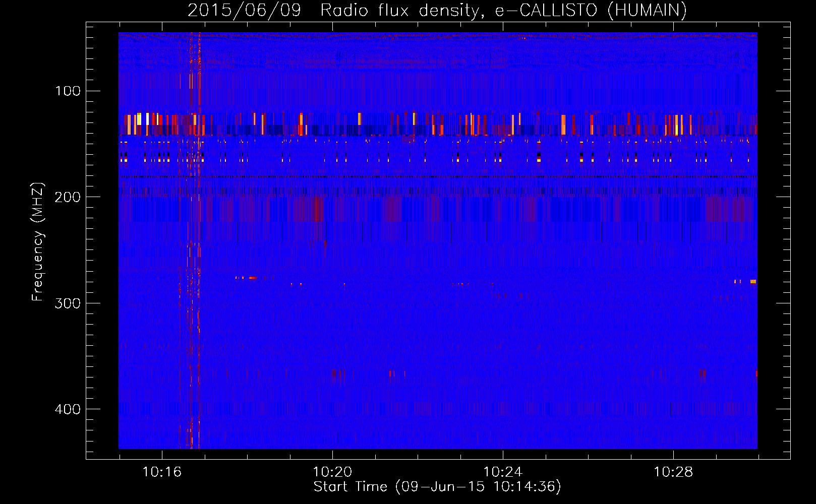Click the 10:28 time tick label

(x=673, y=472)
